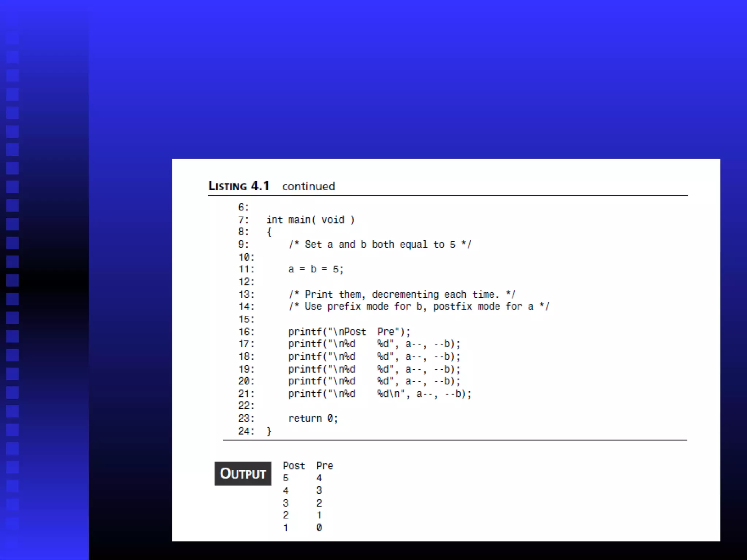747x560 pixels.
Task: Click the printf statement on line 21
Action: point(379,394)
